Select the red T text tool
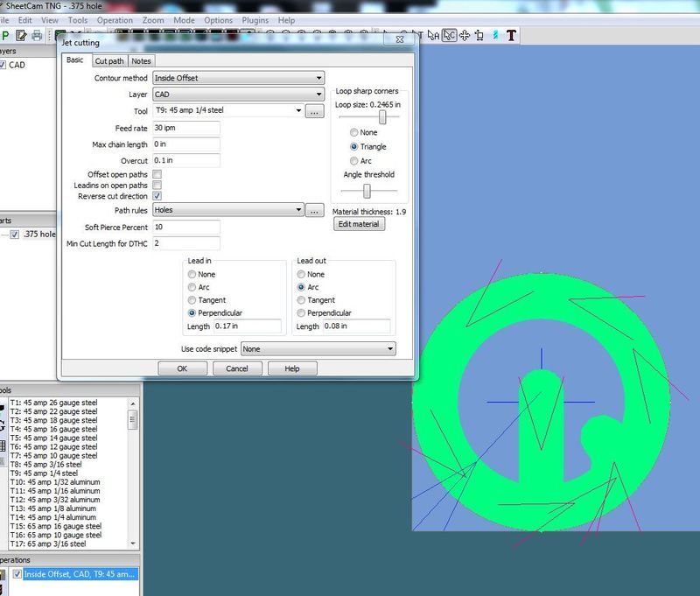The width and height of the screenshot is (700, 596). [511, 36]
